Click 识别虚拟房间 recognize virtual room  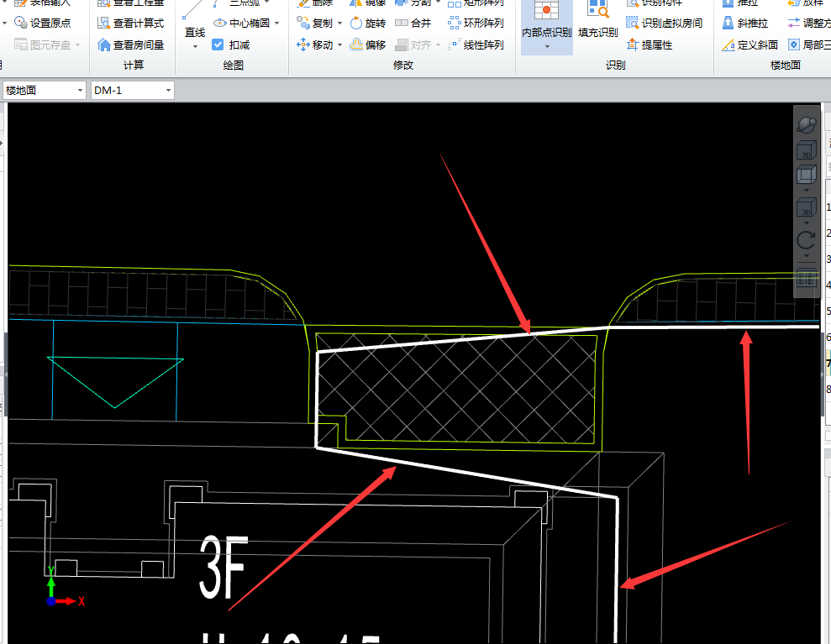tap(664, 23)
